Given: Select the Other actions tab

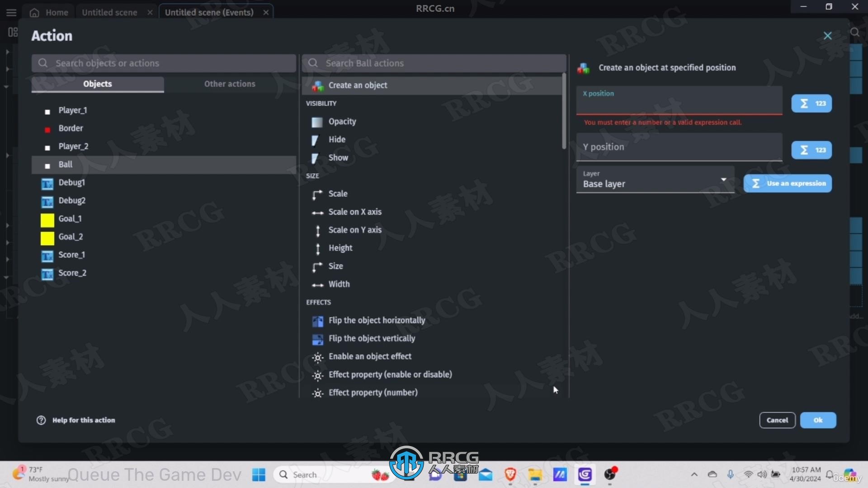Looking at the screenshot, I should [230, 84].
